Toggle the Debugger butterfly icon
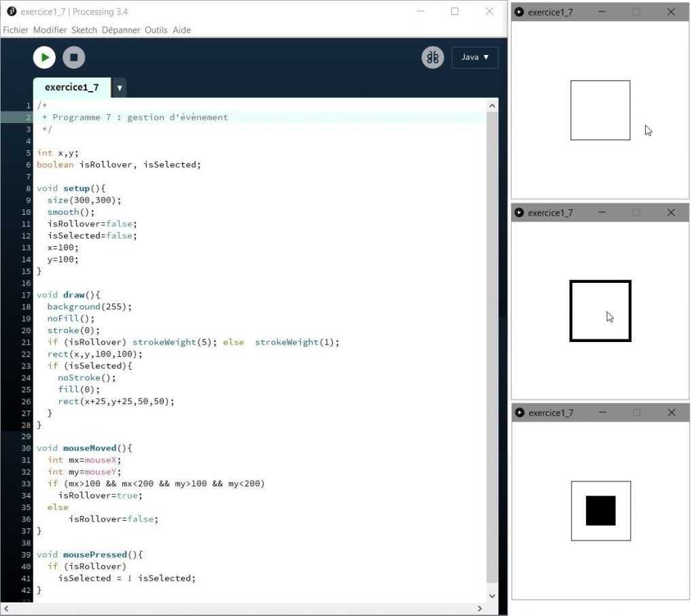Image resolution: width=696 pixels, height=616 pixels. [x=432, y=57]
